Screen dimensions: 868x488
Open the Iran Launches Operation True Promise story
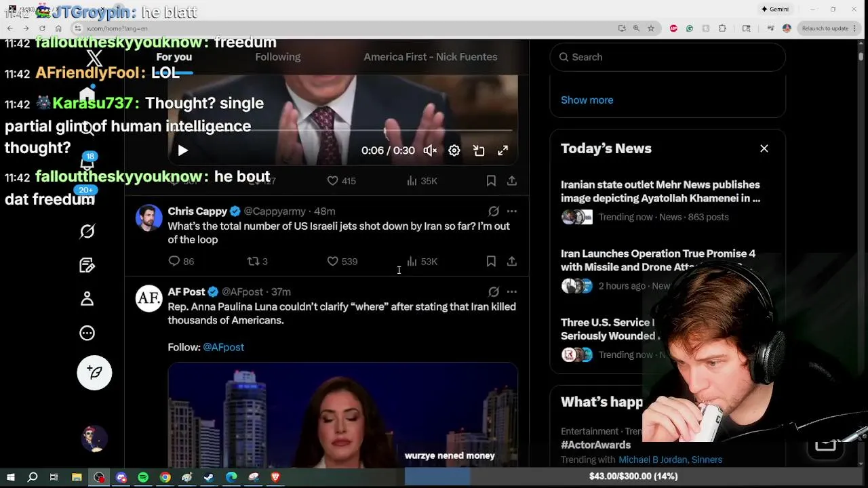point(658,260)
